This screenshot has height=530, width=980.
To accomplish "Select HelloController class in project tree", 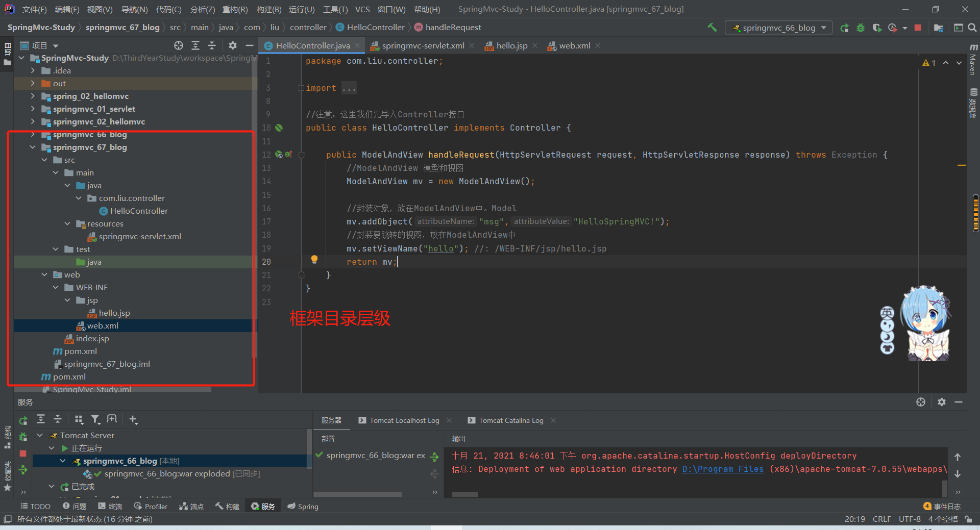I will pos(139,211).
